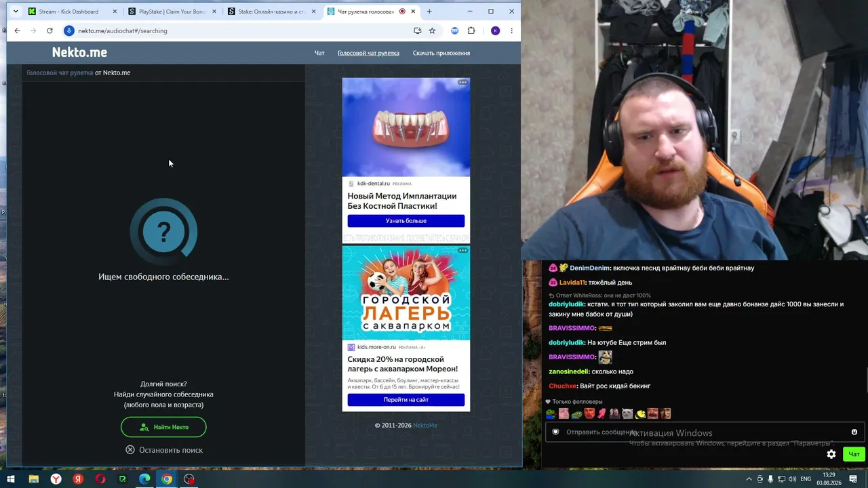
Task: Open the camp ad options menu
Action: pos(462,250)
